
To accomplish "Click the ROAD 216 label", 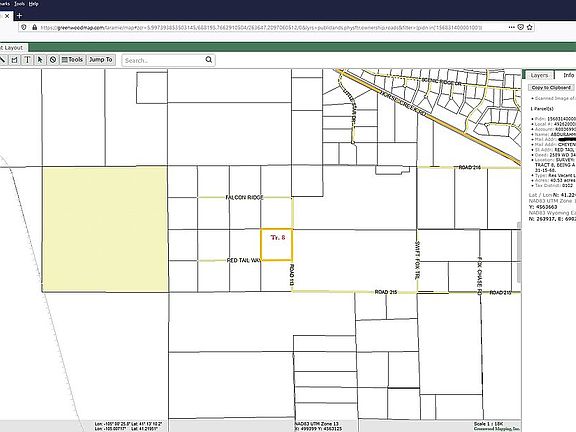I will (x=469, y=168).
